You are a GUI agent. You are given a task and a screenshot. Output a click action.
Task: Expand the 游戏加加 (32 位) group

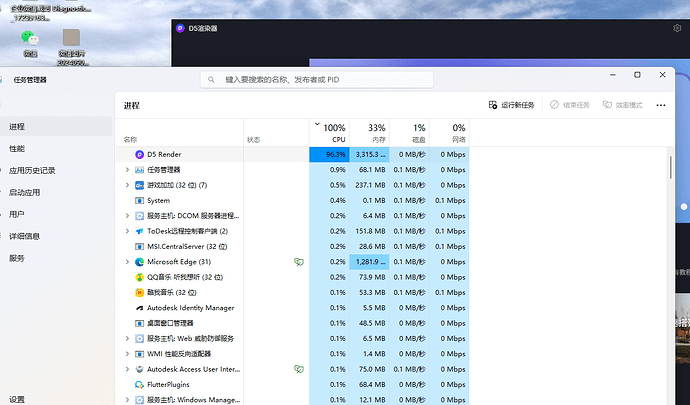coord(127,185)
